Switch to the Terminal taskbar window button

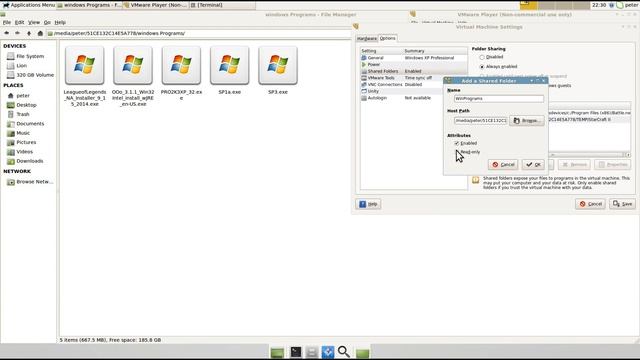coord(223,5)
